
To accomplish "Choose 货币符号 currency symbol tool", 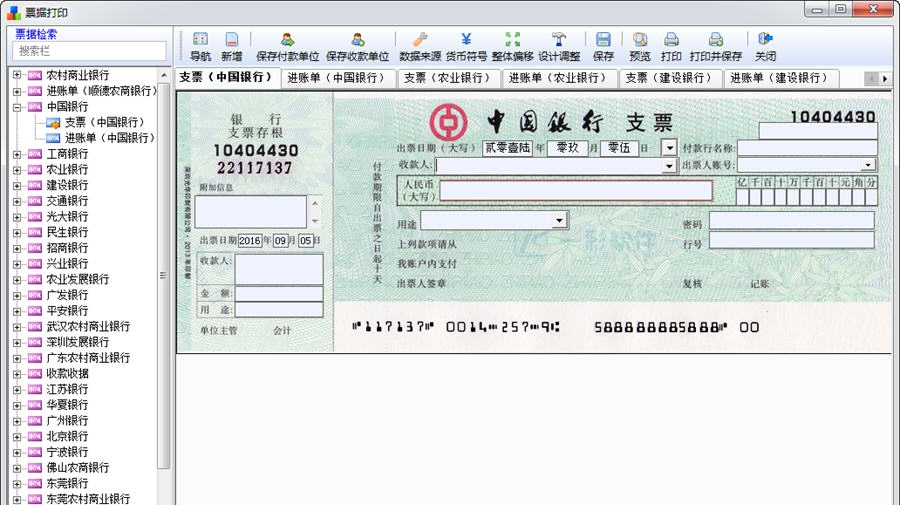I will point(466,47).
